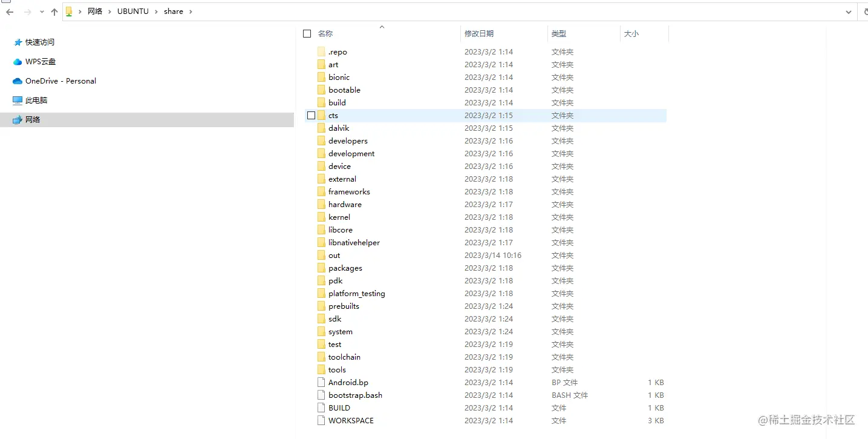Screen dimensions: 868x439
Task: Sort by 大小 column header
Action: click(x=631, y=34)
